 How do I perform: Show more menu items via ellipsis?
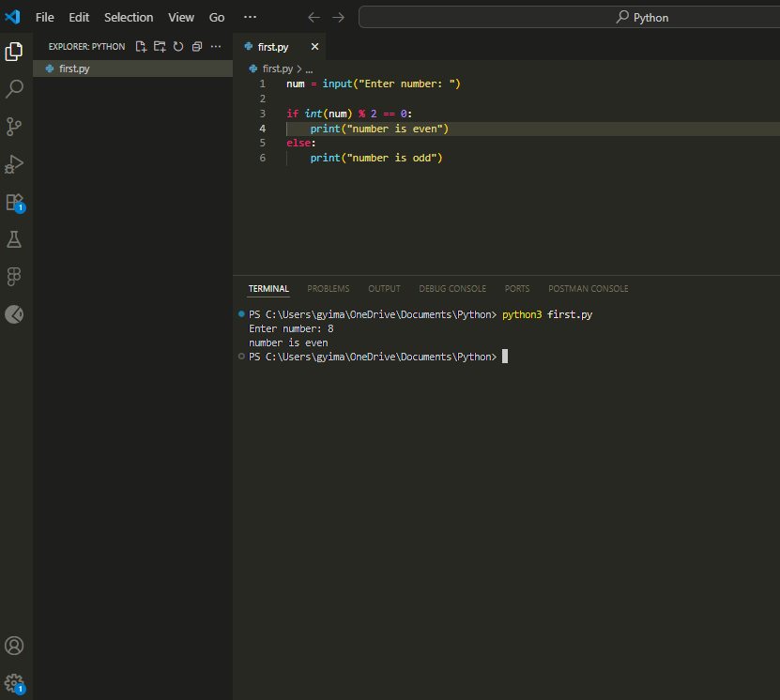[250, 17]
